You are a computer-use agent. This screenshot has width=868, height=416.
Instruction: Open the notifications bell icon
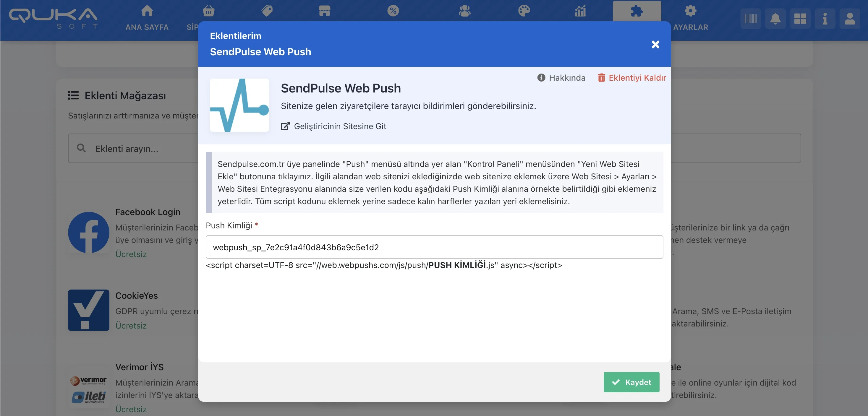coord(775,19)
